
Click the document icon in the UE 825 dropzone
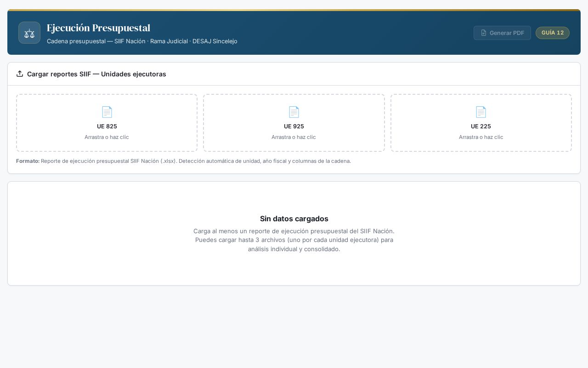point(107,112)
